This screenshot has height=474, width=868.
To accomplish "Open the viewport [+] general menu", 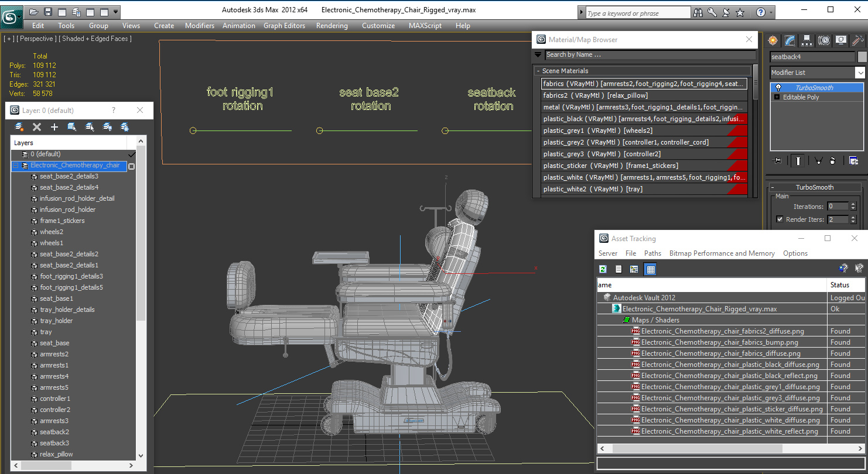I will [9, 39].
